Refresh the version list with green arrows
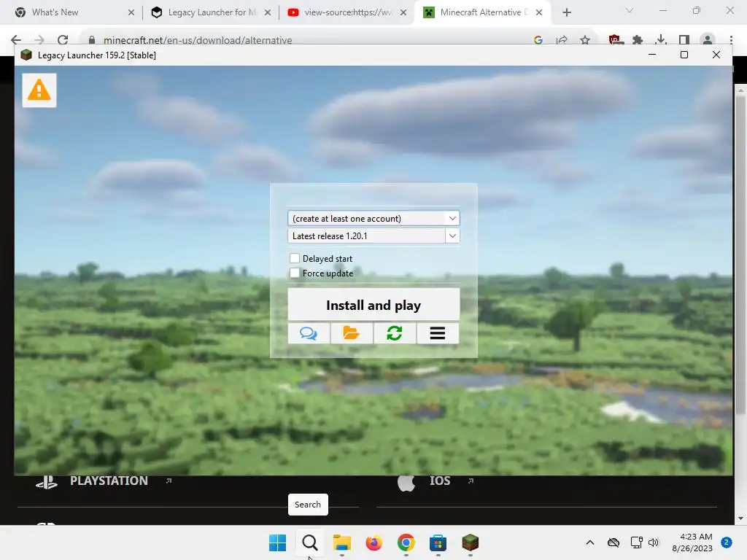The image size is (747, 560). pyautogui.click(x=395, y=332)
